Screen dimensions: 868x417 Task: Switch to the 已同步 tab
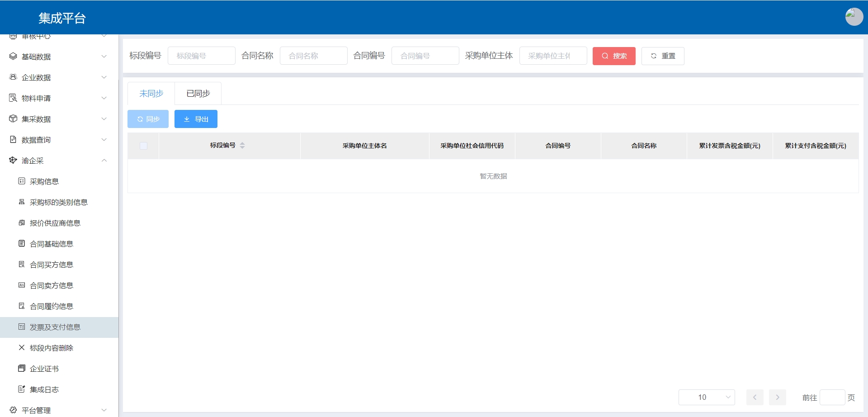point(198,94)
